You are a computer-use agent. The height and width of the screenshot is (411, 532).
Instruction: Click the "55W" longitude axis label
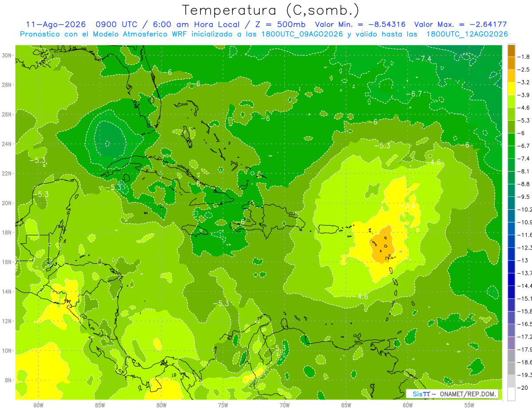(x=469, y=406)
